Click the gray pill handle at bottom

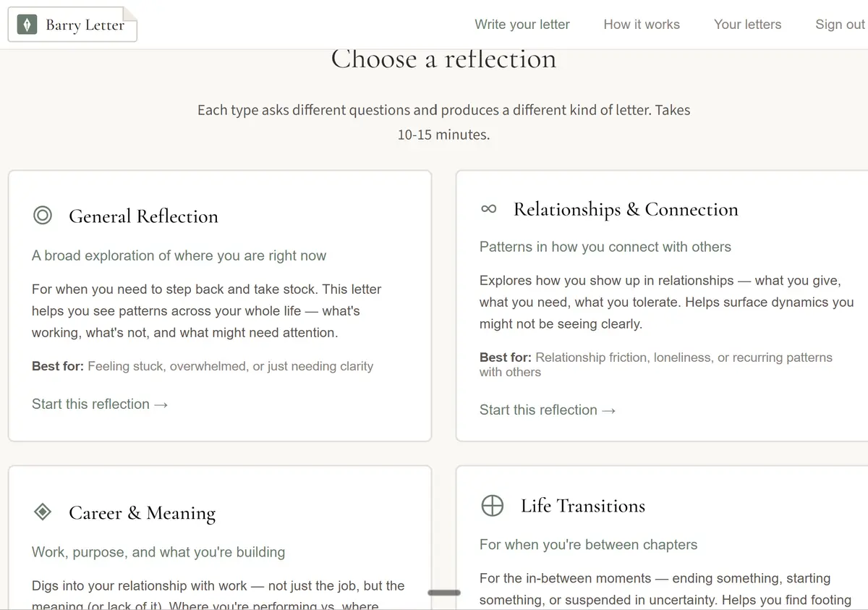pos(443,593)
